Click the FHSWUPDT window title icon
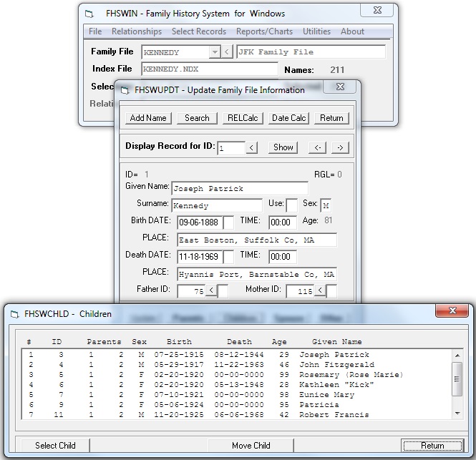Image resolution: width=476 pixels, height=460 pixels. (x=125, y=90)
